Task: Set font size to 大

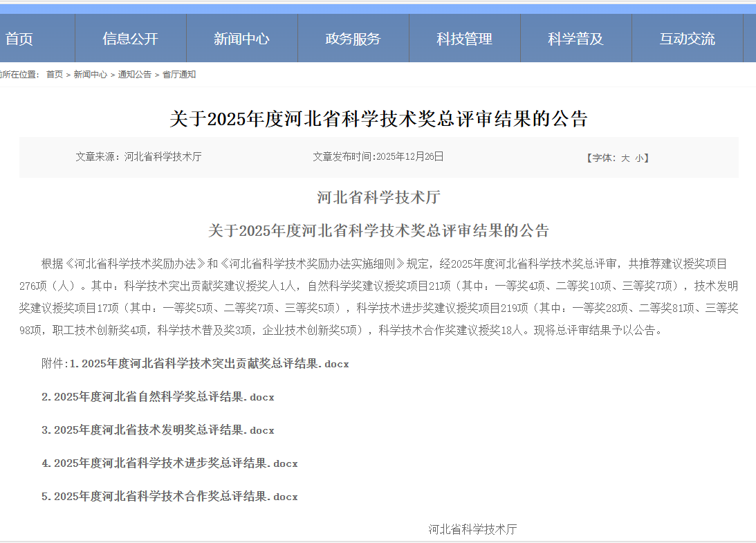Action: (625, 158)
